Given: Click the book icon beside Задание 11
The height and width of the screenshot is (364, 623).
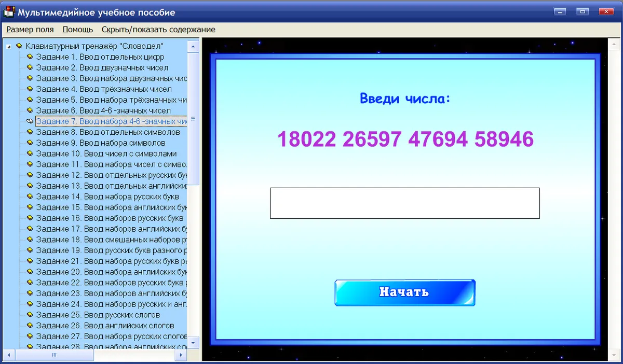Looking at the screenshot, I should point(30,164).
